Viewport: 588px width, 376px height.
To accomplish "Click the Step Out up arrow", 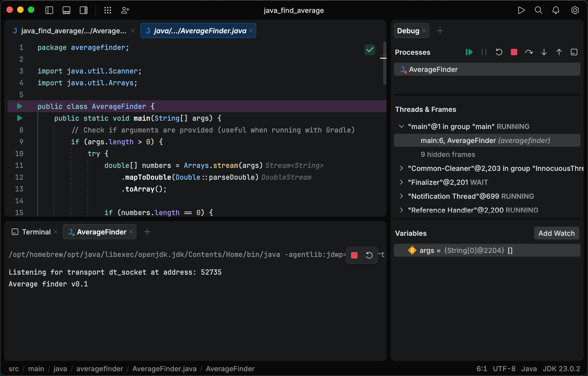I will point(559,52).
